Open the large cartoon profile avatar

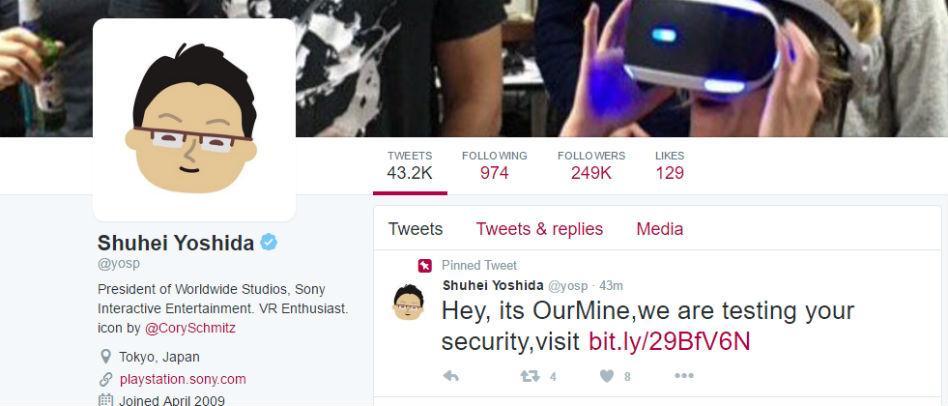[194, 120]
